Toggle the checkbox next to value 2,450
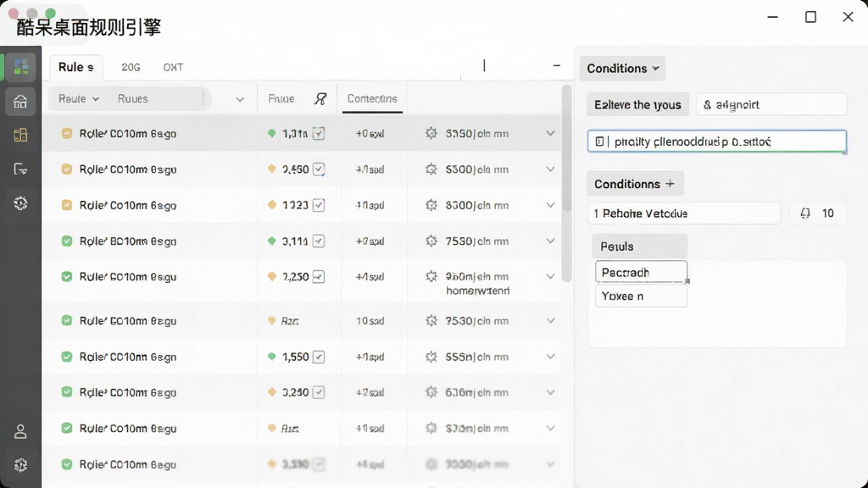Viewport: 868px width, 488px height. point(319,169)
